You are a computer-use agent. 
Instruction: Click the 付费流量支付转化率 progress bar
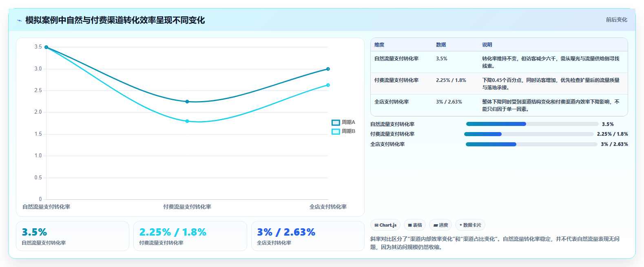pos(529,134)
